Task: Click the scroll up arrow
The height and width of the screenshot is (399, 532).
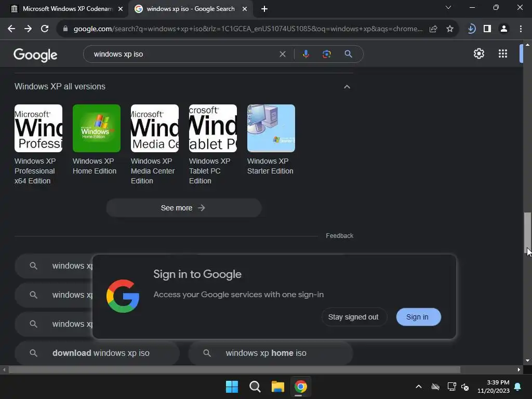Action: [x=527, y=45]
